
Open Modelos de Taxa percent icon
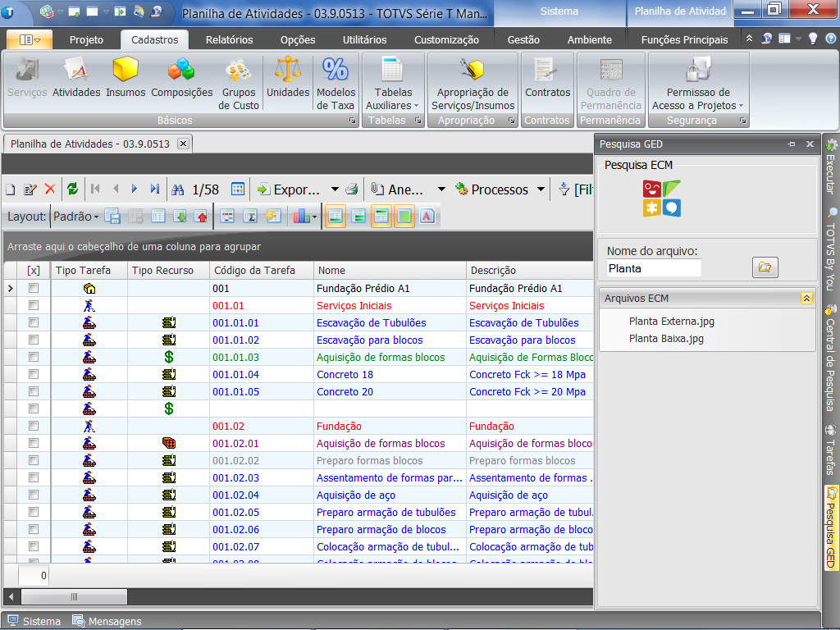coord(336,84)
